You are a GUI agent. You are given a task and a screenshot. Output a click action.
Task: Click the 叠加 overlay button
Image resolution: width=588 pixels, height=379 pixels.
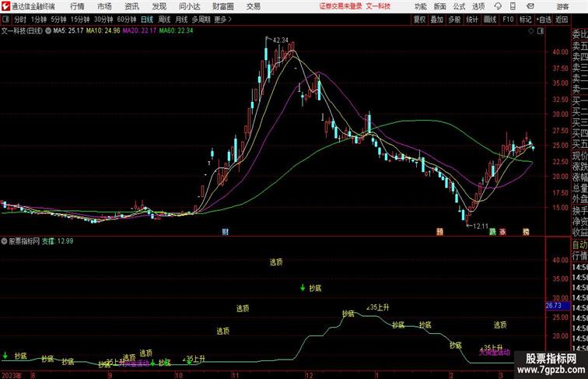click(x=437, y=19)
